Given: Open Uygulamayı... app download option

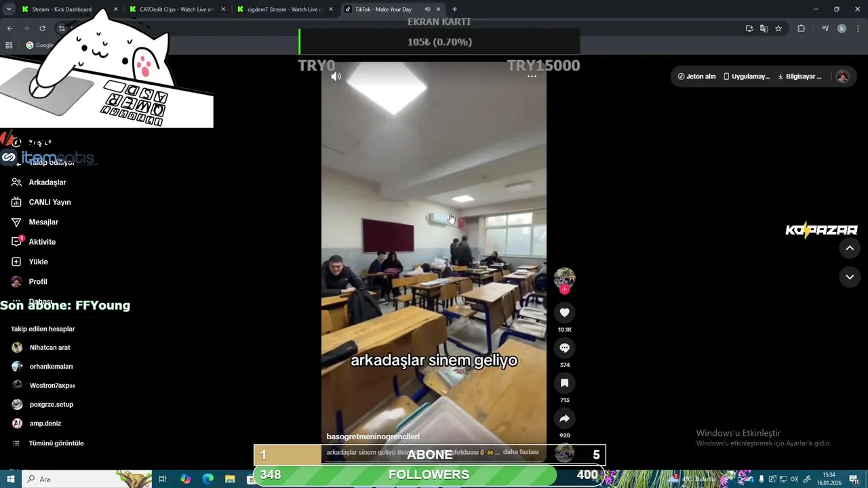Looking at the screenshot, I should 746,77.
